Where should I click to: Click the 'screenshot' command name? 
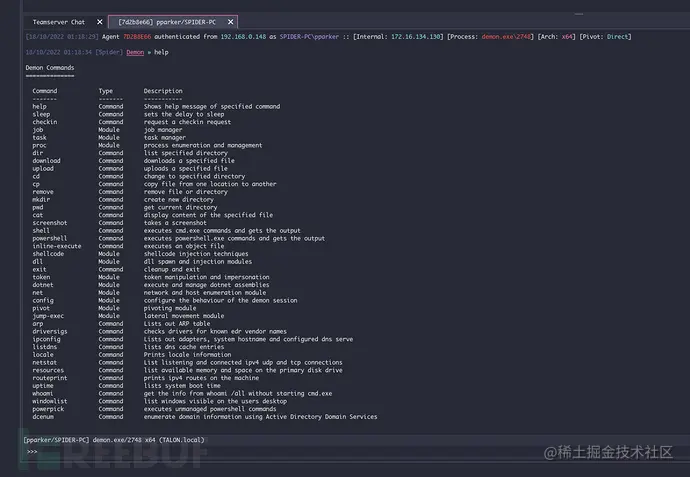coord(50,223)
